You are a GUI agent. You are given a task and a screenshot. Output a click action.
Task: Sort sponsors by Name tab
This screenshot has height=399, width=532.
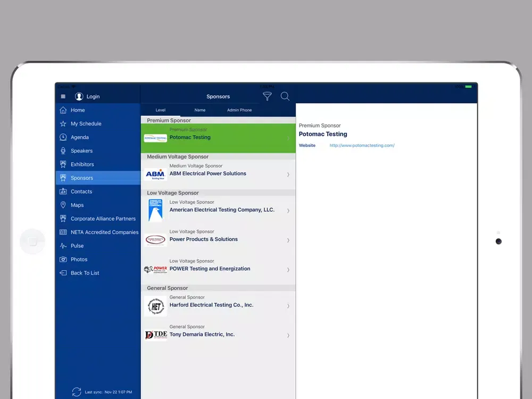pos(200,110)
